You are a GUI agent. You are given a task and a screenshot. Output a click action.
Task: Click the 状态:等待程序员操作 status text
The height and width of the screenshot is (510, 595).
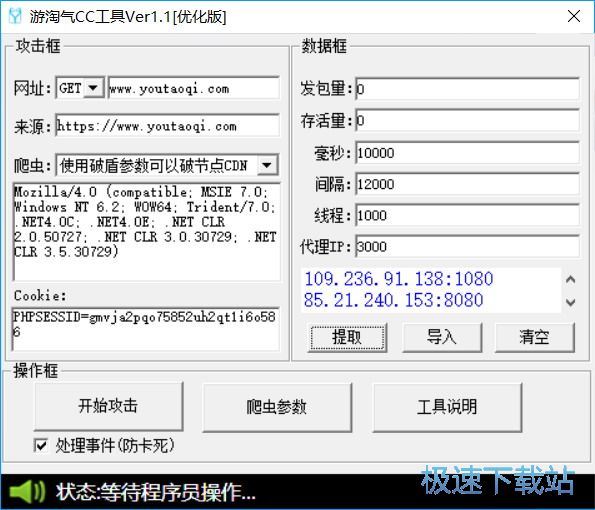pos(156,492)
